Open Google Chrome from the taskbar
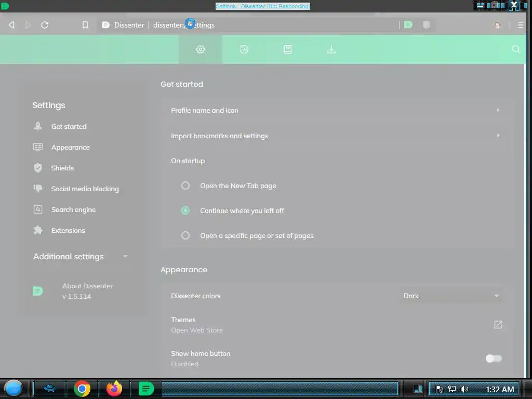This screenshot has width=532, height=399. (x=82, y=389)
